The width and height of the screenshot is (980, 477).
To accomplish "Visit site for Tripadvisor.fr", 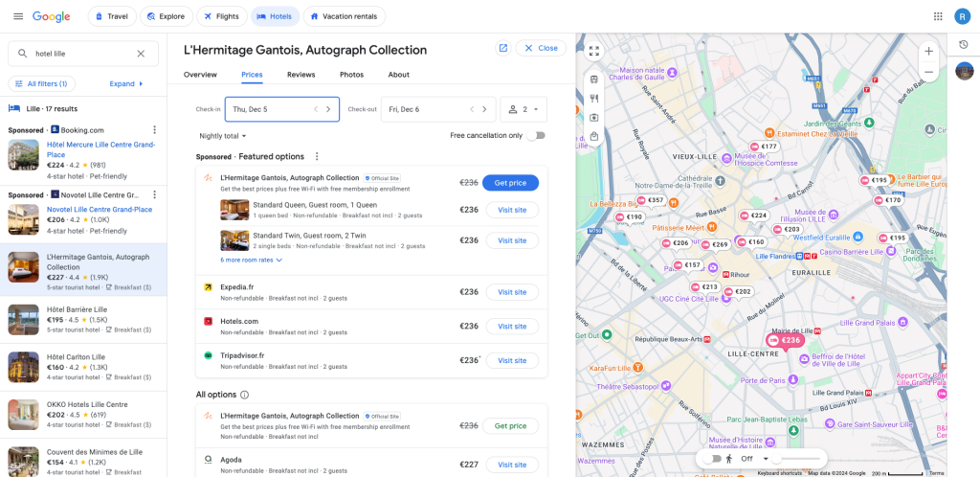I will (x=512, y=361).
